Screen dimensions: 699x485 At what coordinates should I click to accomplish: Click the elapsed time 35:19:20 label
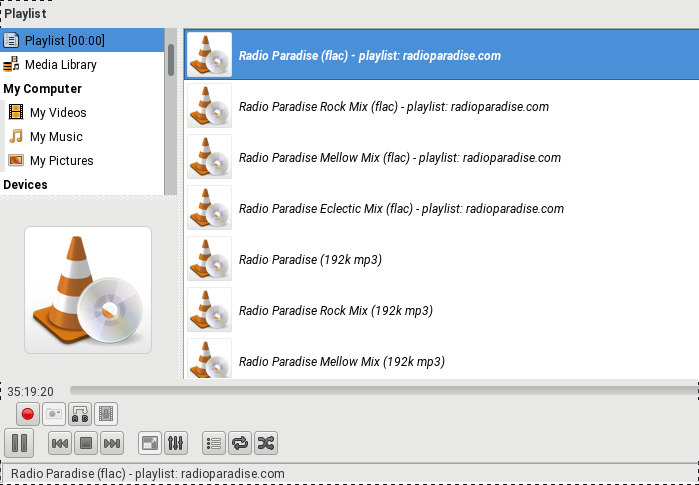tap(30, 391)
